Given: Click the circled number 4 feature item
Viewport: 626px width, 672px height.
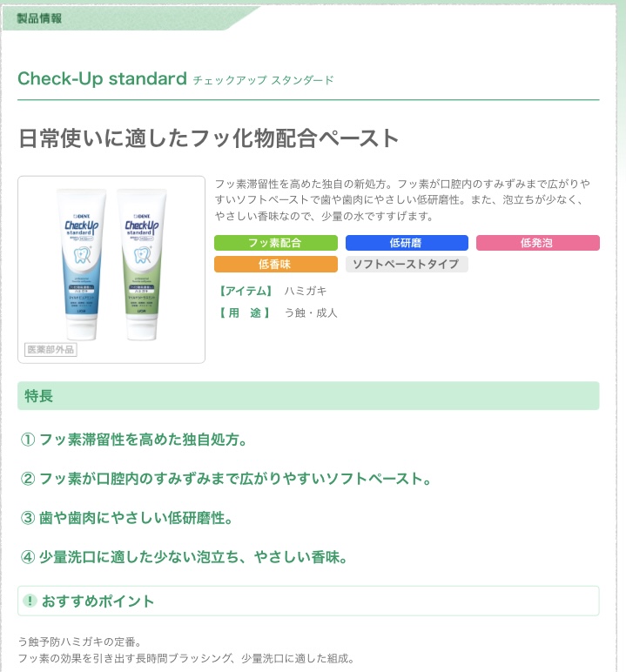Looking at the screenshot, I should (x=184, y=557).
